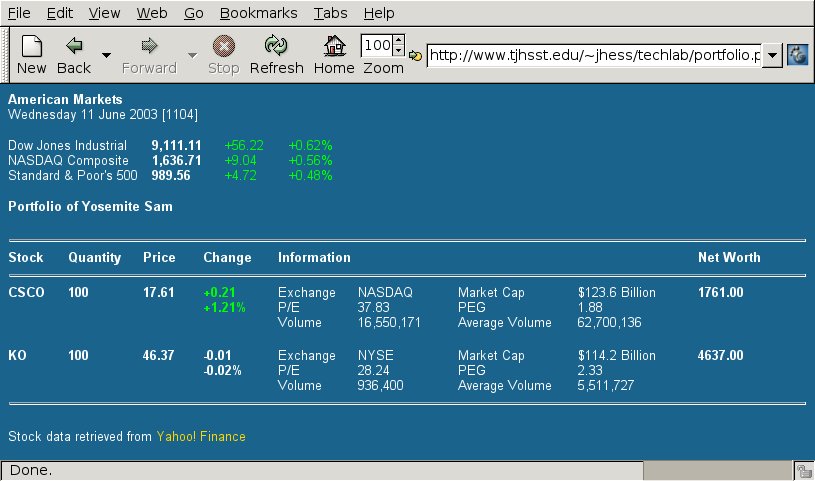This screenshot has height=481, width=815.
Task: Go back with the Back arrow
Action: click(74, 46)
